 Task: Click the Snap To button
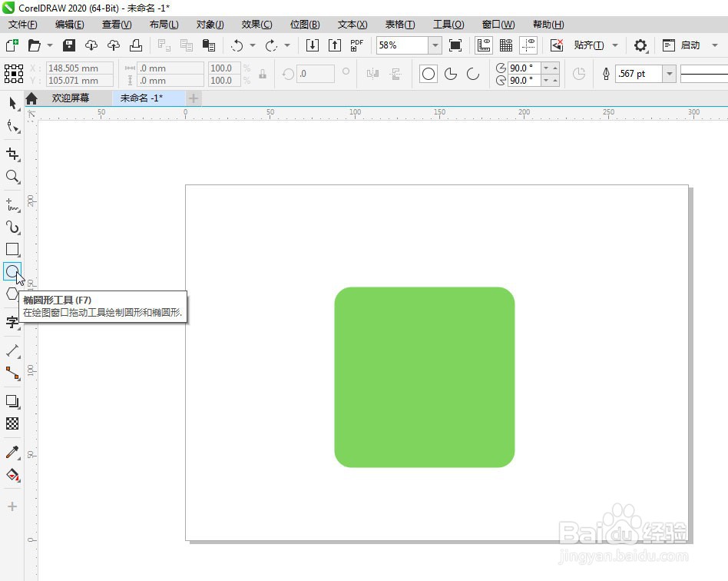click(x=589, y=45)
